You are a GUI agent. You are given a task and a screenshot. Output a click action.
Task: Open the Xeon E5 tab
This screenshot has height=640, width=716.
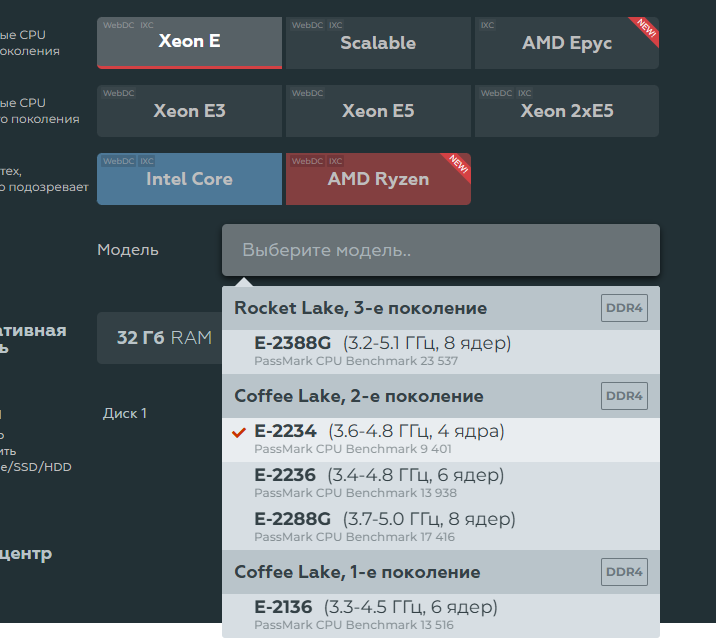[378, 110]
